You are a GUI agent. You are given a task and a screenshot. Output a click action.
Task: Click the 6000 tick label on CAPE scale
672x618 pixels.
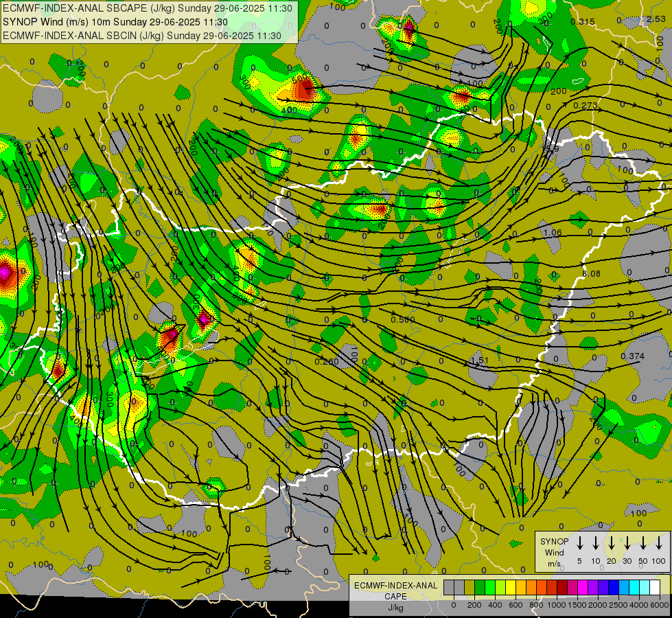pyautogui.click(x=659, y=605)
